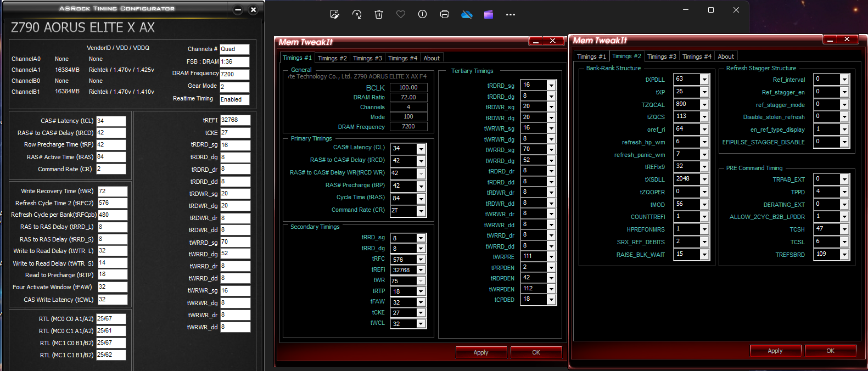Click OK in the Primary Timings Mem TweakIt window

tap(536, 352)
